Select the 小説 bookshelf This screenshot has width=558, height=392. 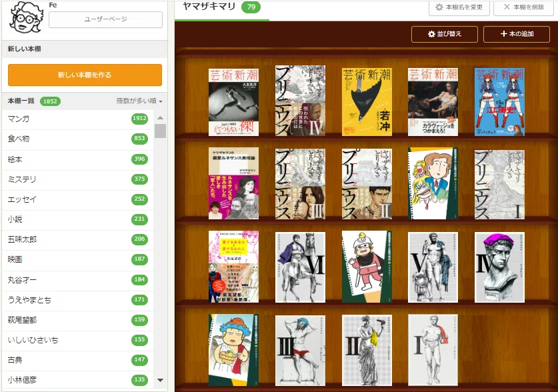(78, 219)
